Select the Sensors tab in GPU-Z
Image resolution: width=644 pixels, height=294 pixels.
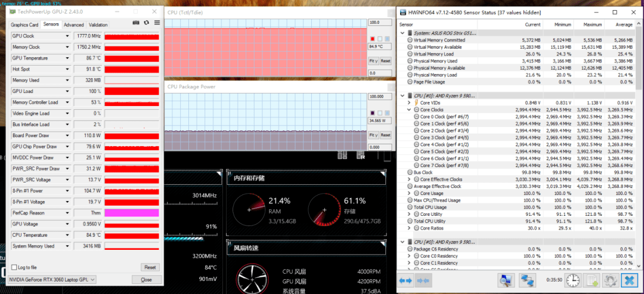pyautogui.click(x=51, y=24)
